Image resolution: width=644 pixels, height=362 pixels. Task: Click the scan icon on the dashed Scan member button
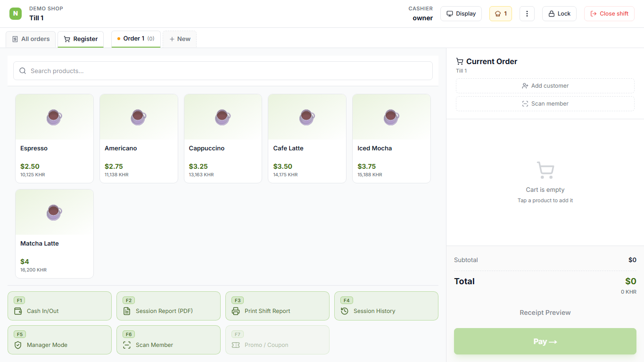pos(525,104)
